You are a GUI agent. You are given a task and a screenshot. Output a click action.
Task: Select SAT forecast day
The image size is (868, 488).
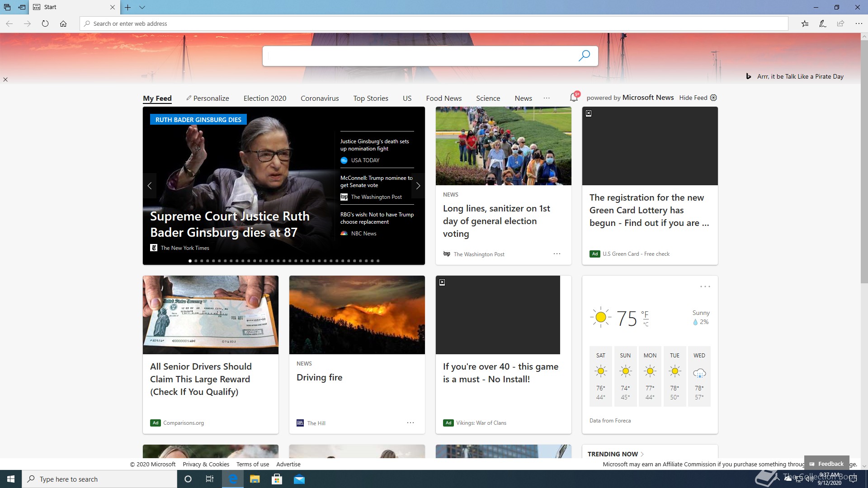point(601,376)
